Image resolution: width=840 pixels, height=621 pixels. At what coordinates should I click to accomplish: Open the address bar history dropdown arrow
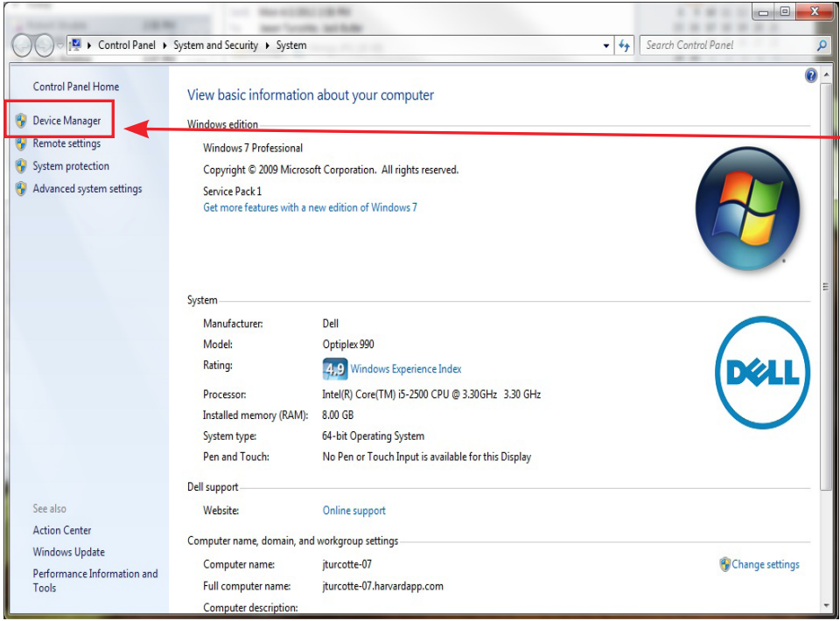[x=605, y=45]
